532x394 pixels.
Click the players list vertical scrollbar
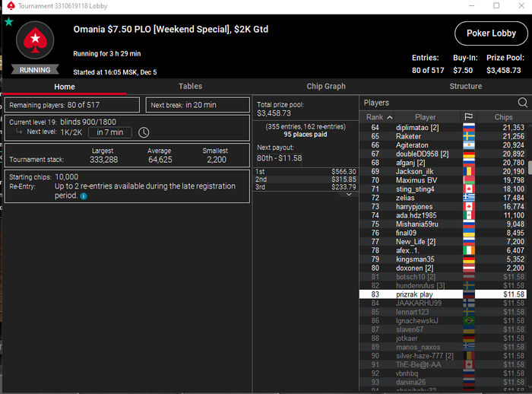point(530,168)
